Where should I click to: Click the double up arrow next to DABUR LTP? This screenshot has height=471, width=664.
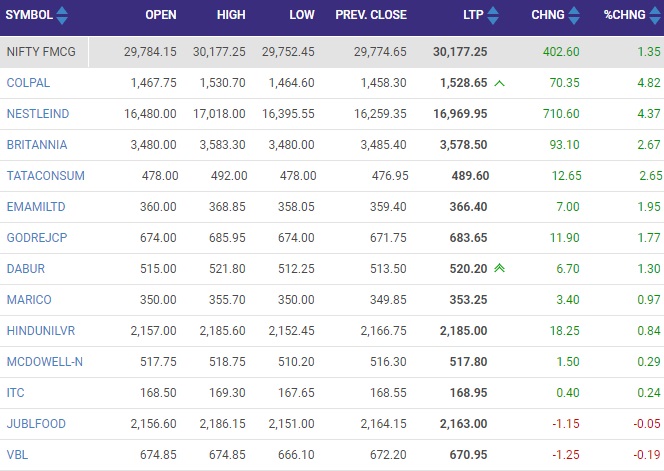tap(500, 268)
